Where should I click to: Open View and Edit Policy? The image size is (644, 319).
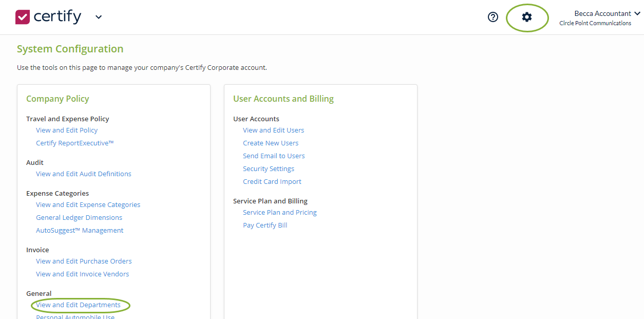pos(67,130)
